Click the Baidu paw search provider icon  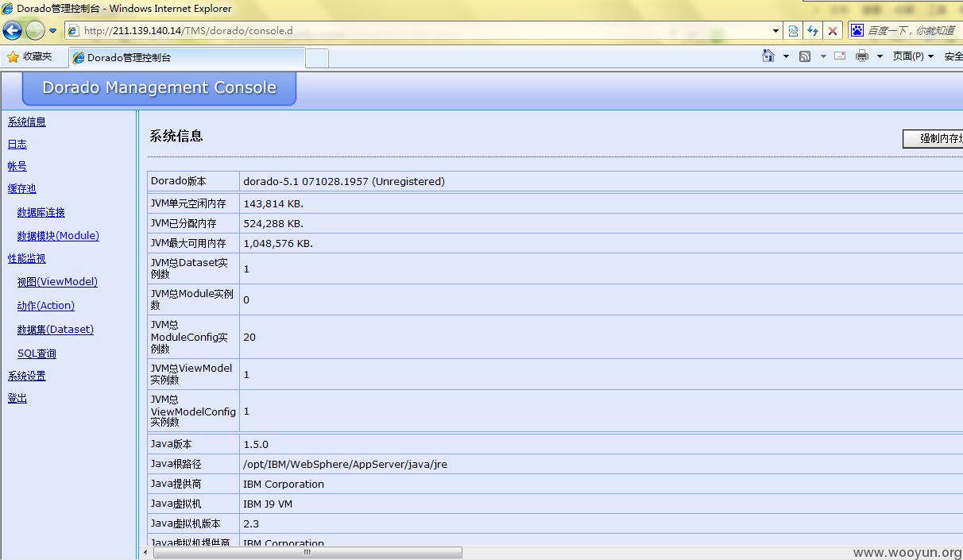(x=857, y=30)
